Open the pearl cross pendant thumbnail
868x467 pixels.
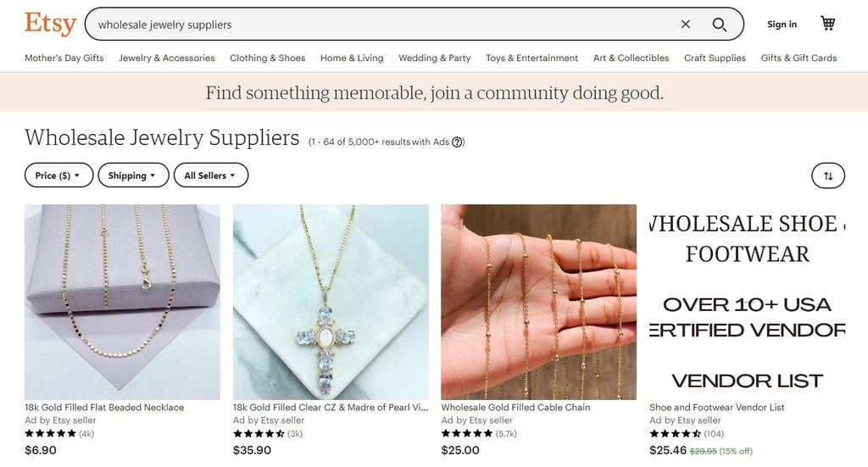[x=331, y=302]
